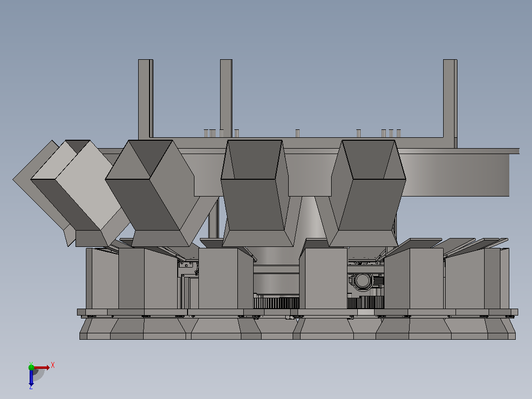Click the red X axis of the orientation triad
Image resolution: width=532 pixels, height=399 pixels.
(x=42, y=367)
